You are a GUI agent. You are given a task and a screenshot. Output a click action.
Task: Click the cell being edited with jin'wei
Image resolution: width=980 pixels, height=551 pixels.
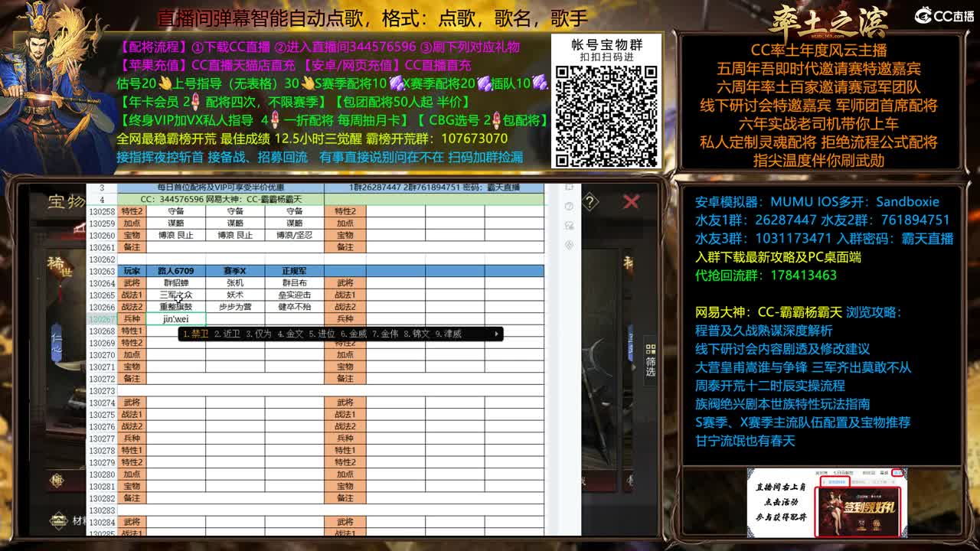(175, 319)
